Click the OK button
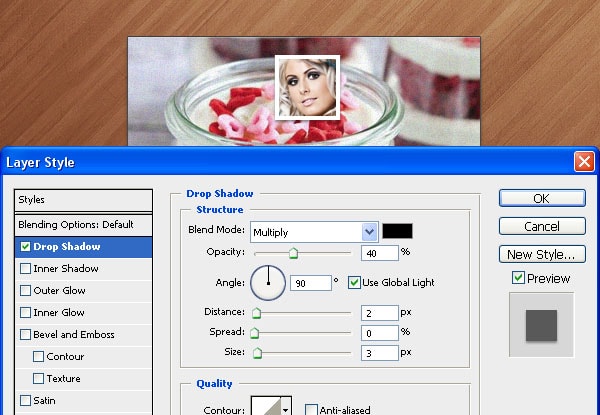Image resolution: width=600 pixels, height=415 pixels. pyautogui.click(x=542, y=198)
